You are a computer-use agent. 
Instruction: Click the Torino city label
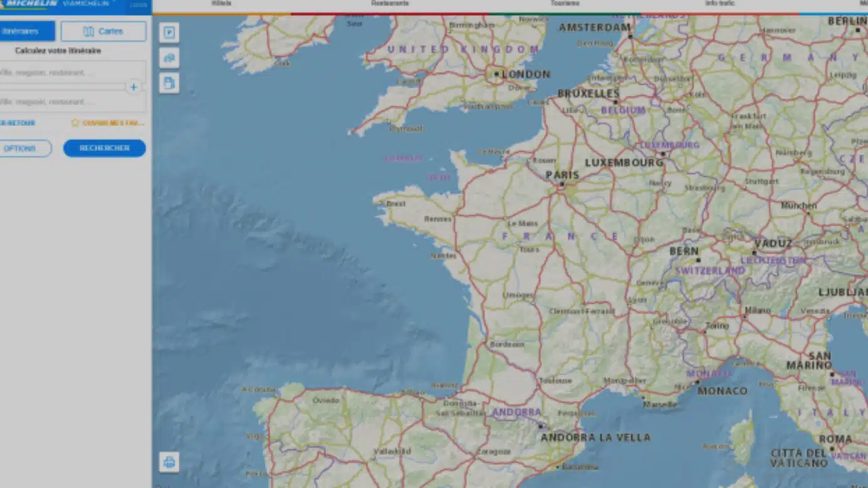(x=717, y=326)
